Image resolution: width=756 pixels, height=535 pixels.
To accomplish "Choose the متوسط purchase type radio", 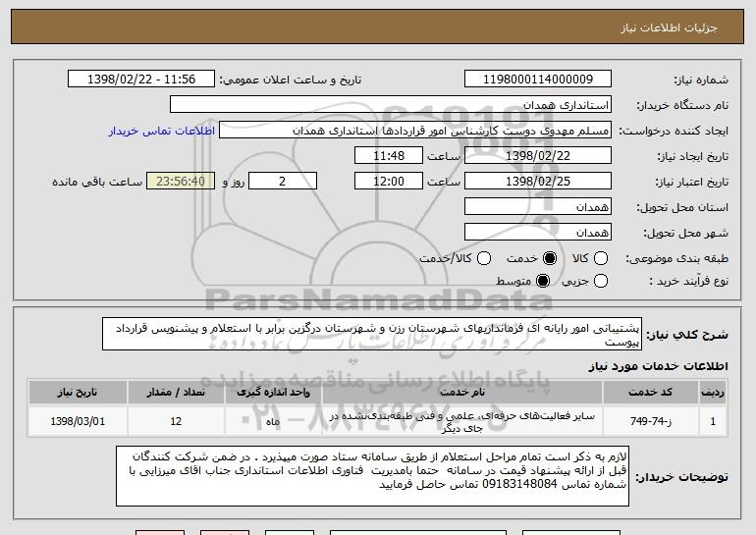I will pos(542,281).
